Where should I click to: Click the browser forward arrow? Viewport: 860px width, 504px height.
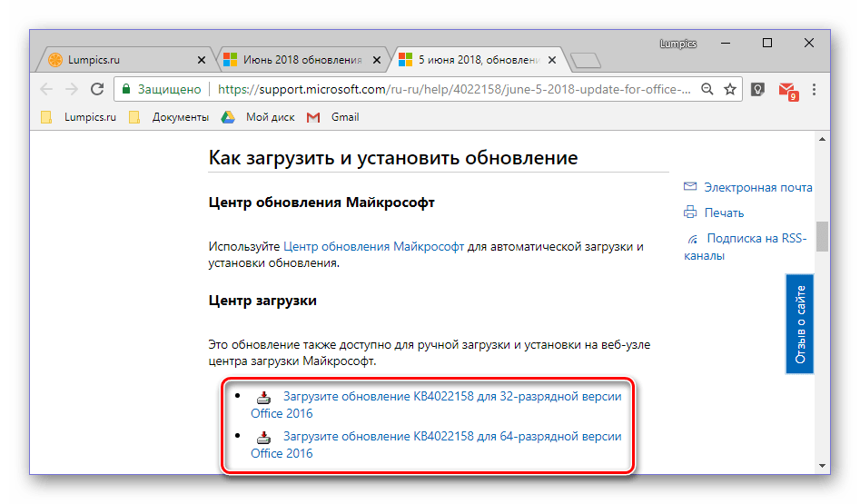point(72,89)
